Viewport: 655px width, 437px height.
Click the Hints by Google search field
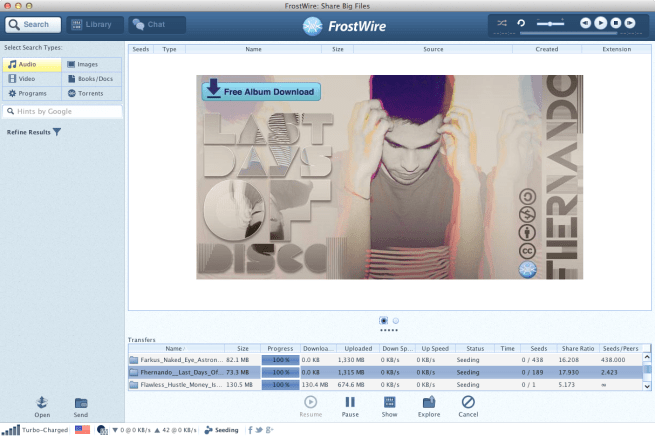[x=63, y=112]
